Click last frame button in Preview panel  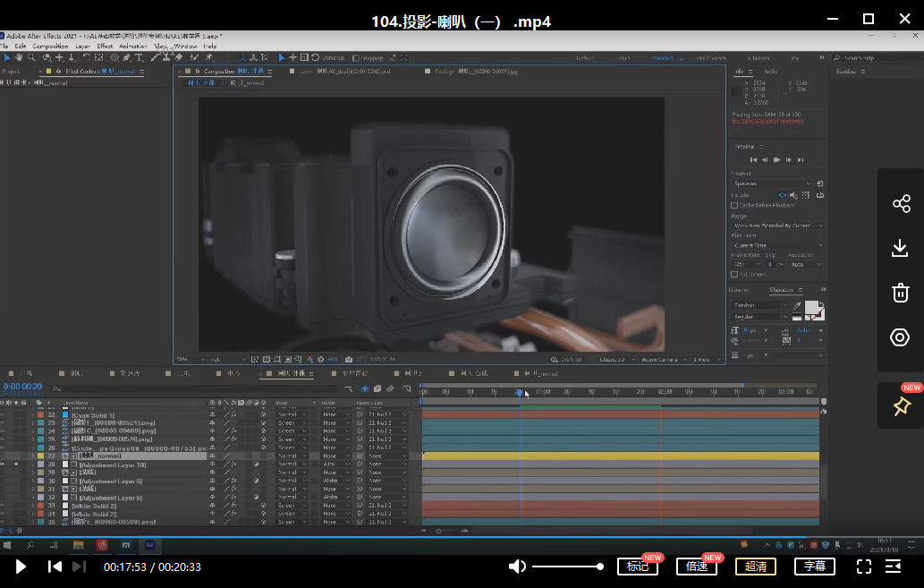click(x=801, y=160)
